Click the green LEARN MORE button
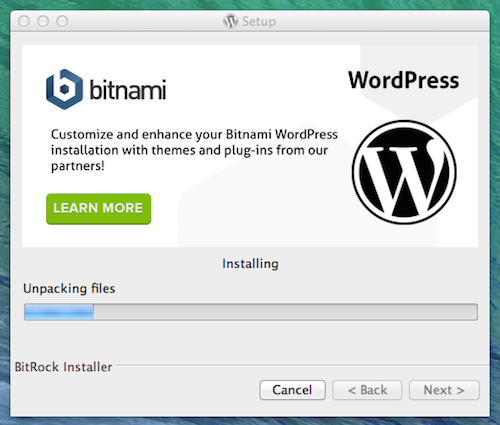 click(x=98, y=209)
